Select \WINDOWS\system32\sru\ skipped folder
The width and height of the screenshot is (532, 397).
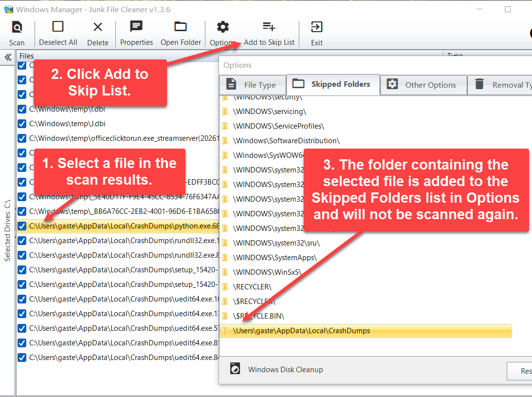[x=276, y=243]
